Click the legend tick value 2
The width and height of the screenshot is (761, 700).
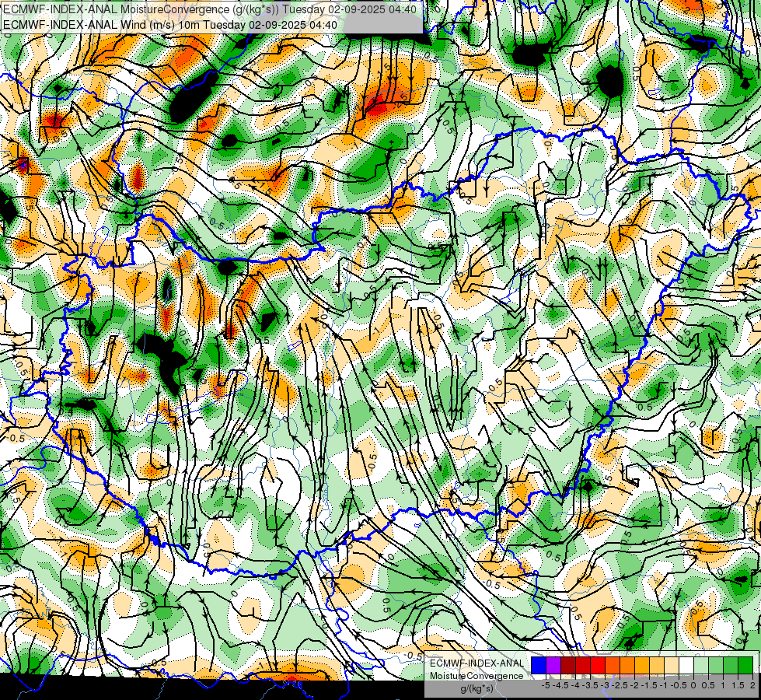(x=752, y=685)
